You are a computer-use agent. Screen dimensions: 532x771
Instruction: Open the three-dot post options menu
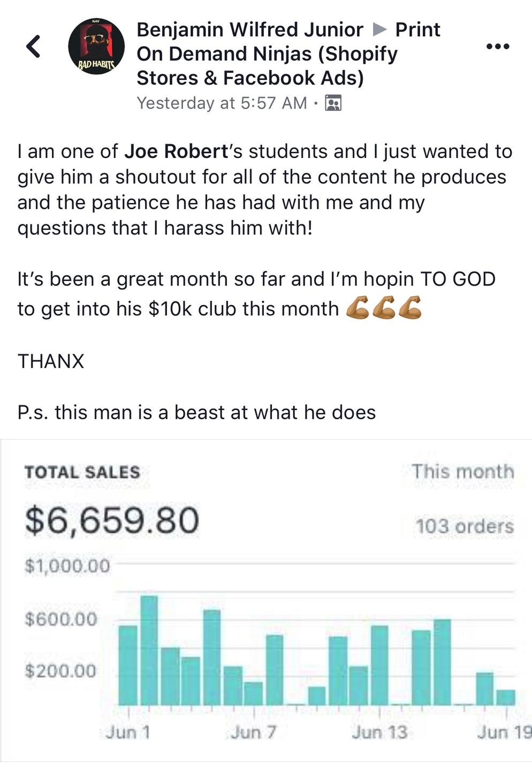pyautogui.click(x=498, y=47)
